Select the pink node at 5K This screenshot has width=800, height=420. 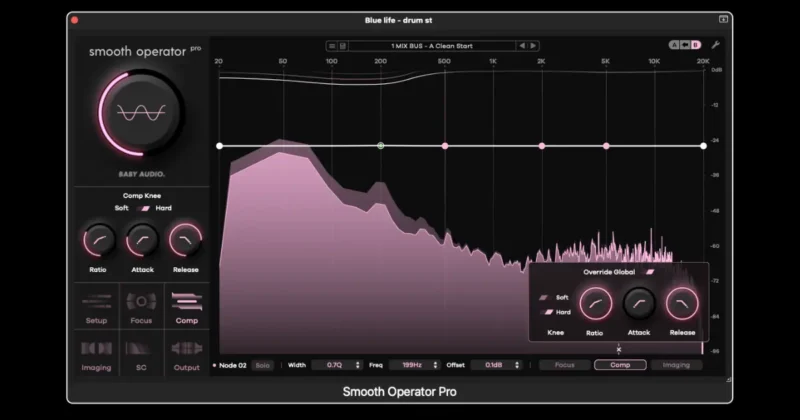click(606, 146)
